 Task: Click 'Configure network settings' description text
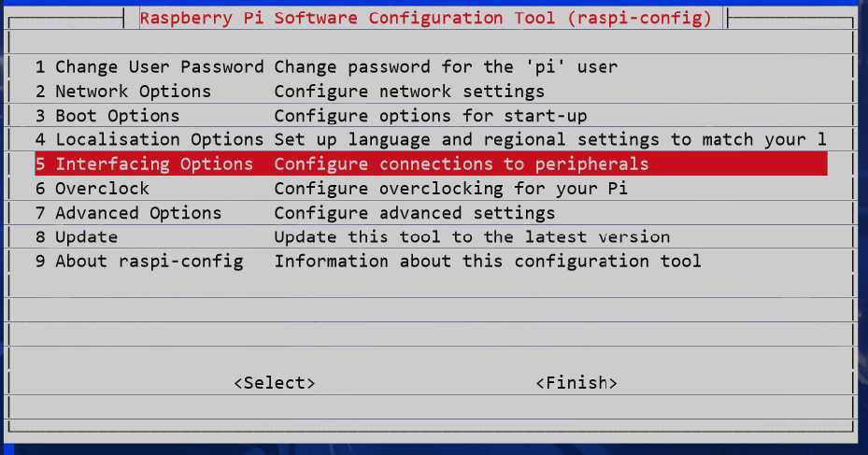pos(409,92)
